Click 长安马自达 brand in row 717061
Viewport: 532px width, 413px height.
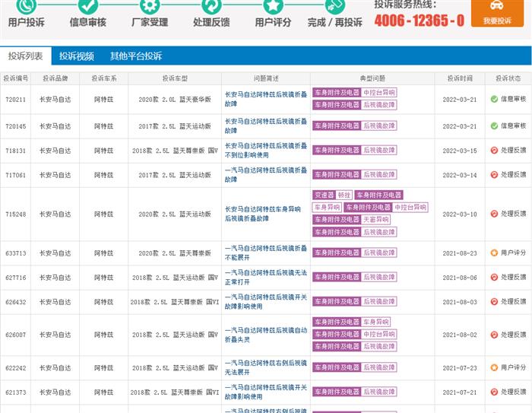(55, 175)
